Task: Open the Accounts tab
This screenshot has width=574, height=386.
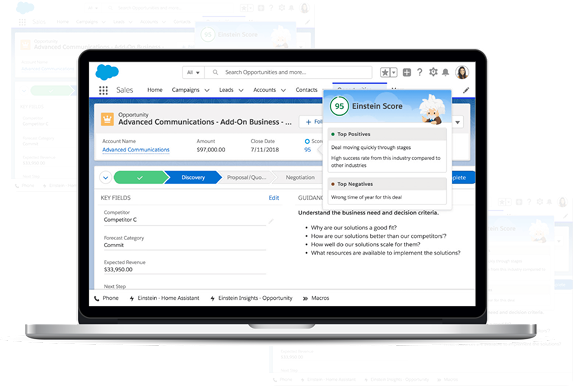Action: tap(265, 90)
